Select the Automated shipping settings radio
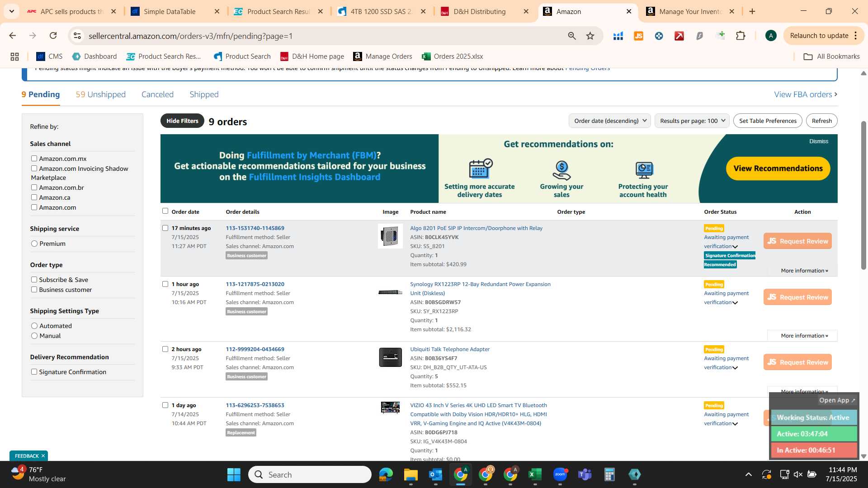 [x=34, y=326]
